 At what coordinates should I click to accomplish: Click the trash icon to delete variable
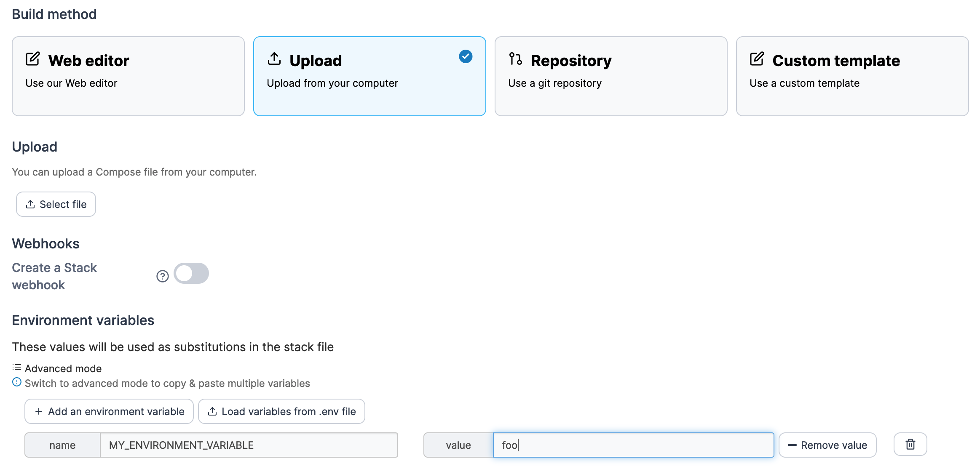coord(910,445)
